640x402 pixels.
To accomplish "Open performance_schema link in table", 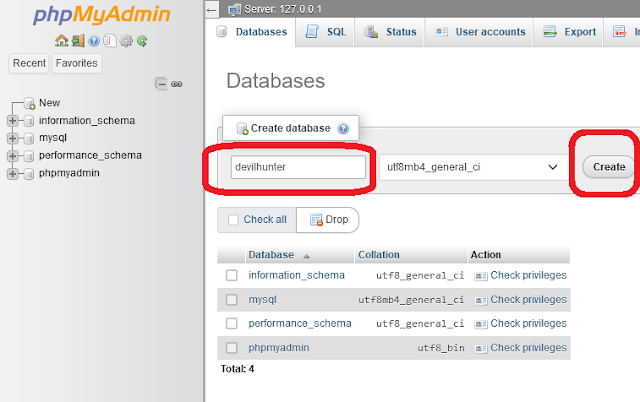I will 300,324.
